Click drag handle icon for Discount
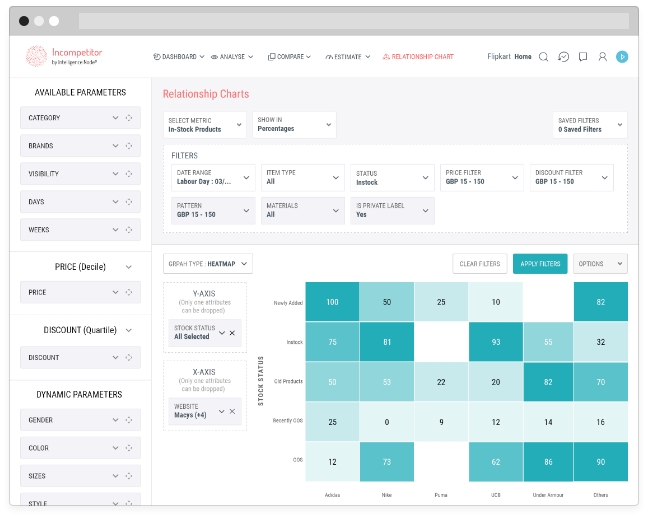The width and height of the screenshot is (648, 518). 129,358
